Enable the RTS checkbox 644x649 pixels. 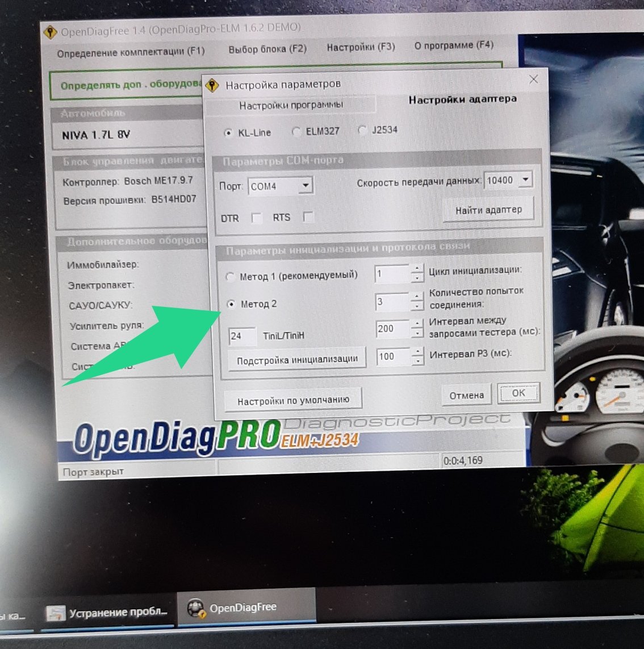pyautogui.click(x=308, y=217)
